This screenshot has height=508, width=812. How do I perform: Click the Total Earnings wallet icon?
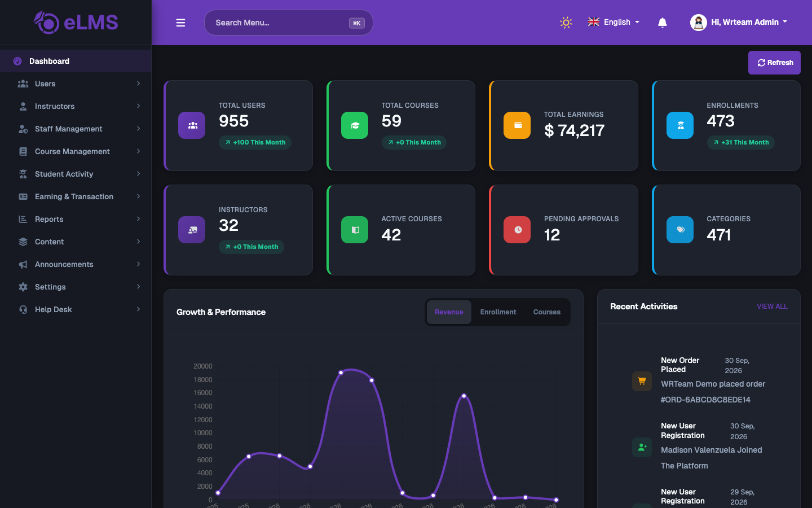(x=517, y=125)
